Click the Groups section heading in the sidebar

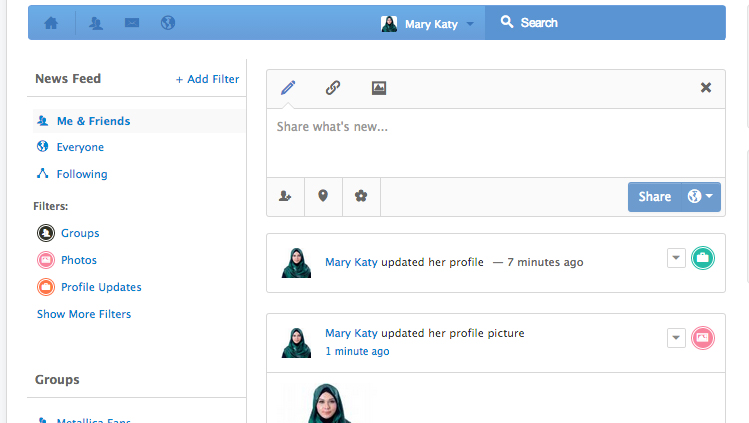(x=57, y=380)
